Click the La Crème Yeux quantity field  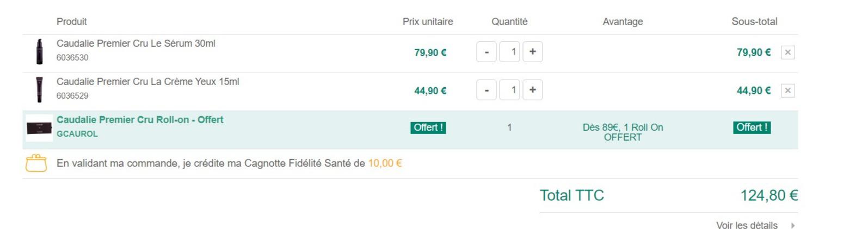pos(509,90)
